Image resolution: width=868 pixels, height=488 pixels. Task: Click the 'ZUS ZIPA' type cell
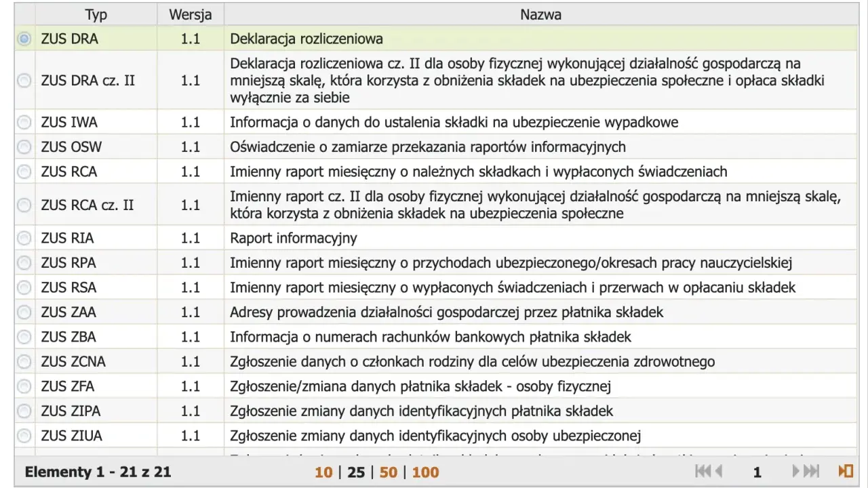96,411
